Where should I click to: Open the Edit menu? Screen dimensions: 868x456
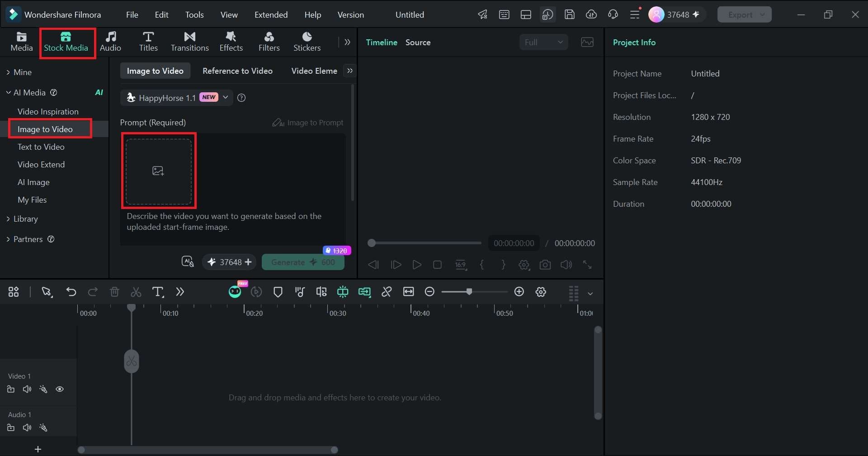(x=161, y=14)
